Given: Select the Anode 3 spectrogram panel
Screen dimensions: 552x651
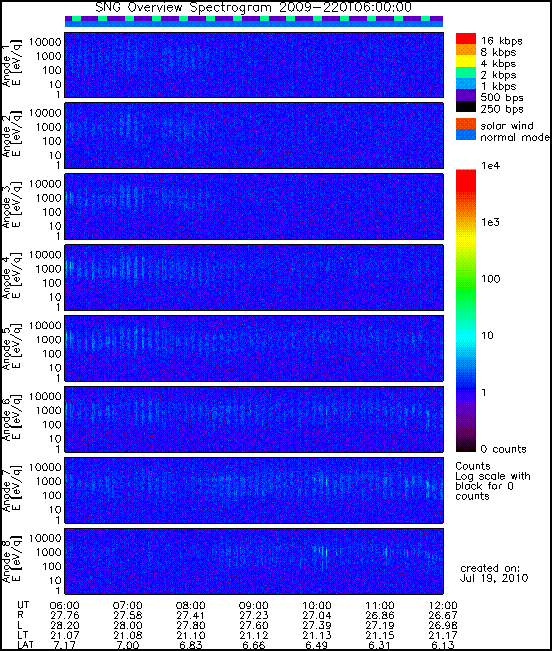Looking at the screenshot, I should pos(254,207).
